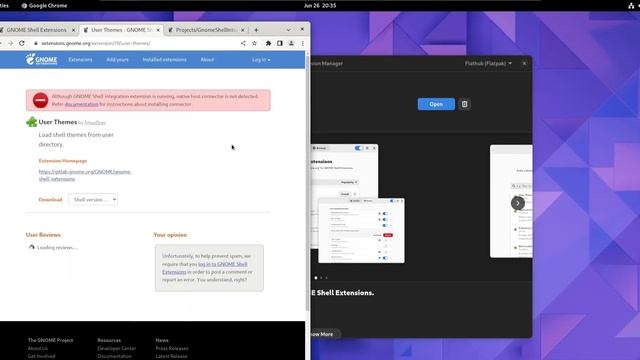640x360 pixels.
Task: Click the share page icon in address bar
Action: coord(243,43)
